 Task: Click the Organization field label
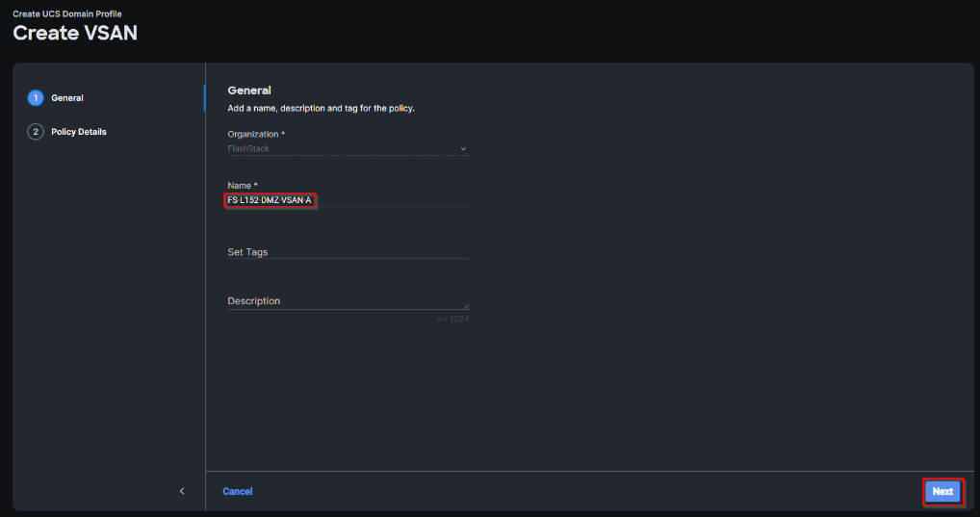click(255, 134)
